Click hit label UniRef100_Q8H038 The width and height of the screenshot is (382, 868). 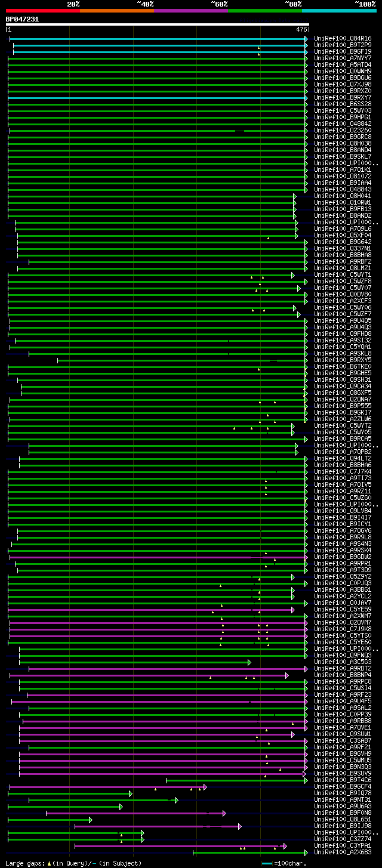pyautogui.click(x=343, y=143)
